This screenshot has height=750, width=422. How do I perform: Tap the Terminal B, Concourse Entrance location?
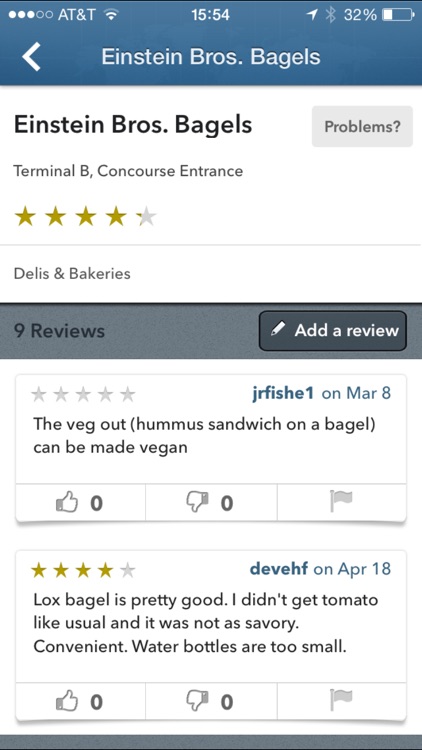pos(128,171)
